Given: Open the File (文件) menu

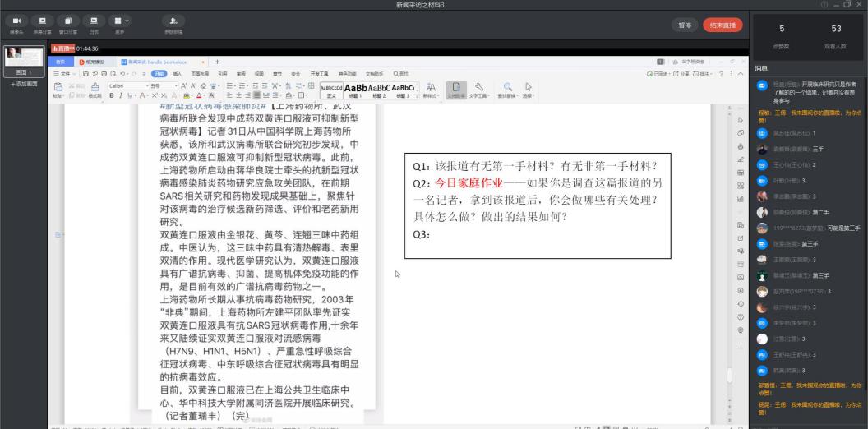Looking at the screenshot, I should coord(62,73).
